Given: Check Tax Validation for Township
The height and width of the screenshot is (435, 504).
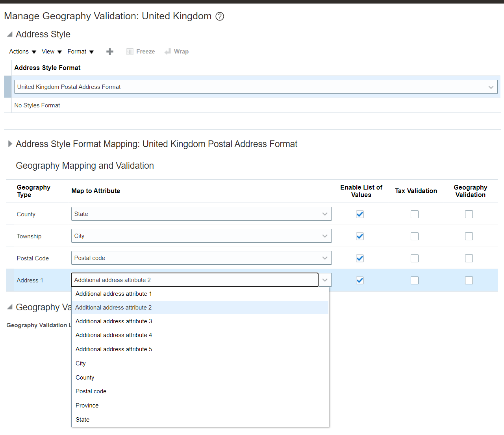Looking at the screenshot, I should click(415, 236).
